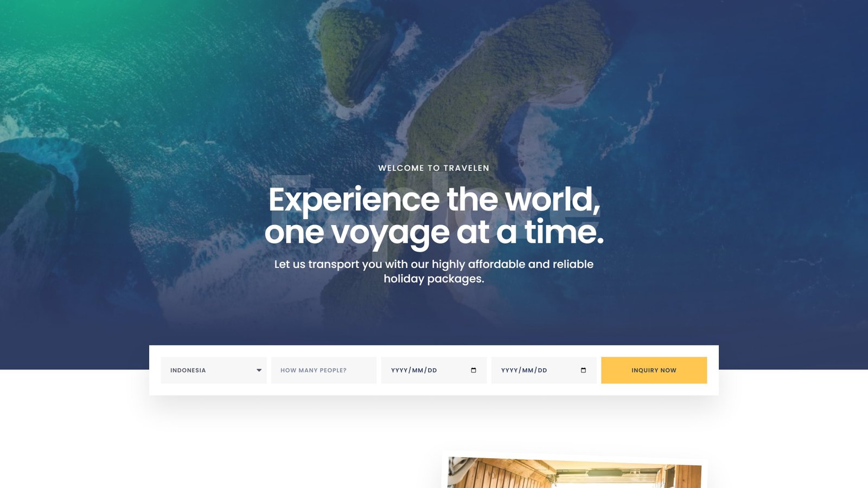
Task: Open the tilted wooden interior photo thumbnail
Action: 574,471
